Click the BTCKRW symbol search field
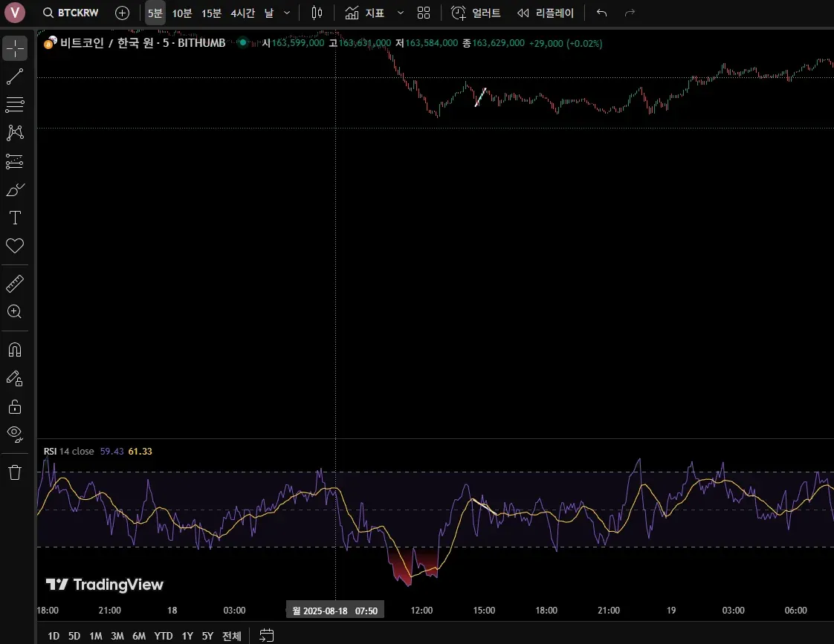 (x=71, y=13)
